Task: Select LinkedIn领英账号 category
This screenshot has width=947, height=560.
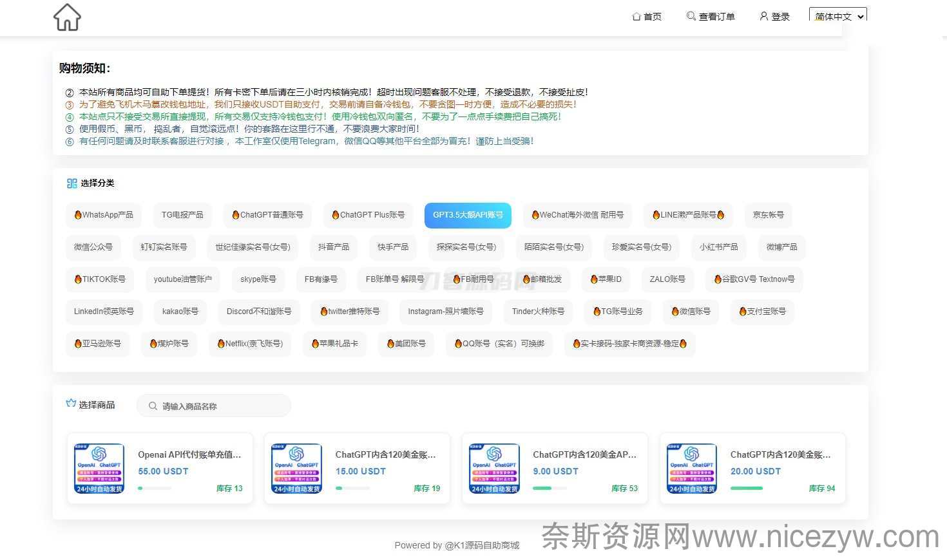Action: [104, 312]
